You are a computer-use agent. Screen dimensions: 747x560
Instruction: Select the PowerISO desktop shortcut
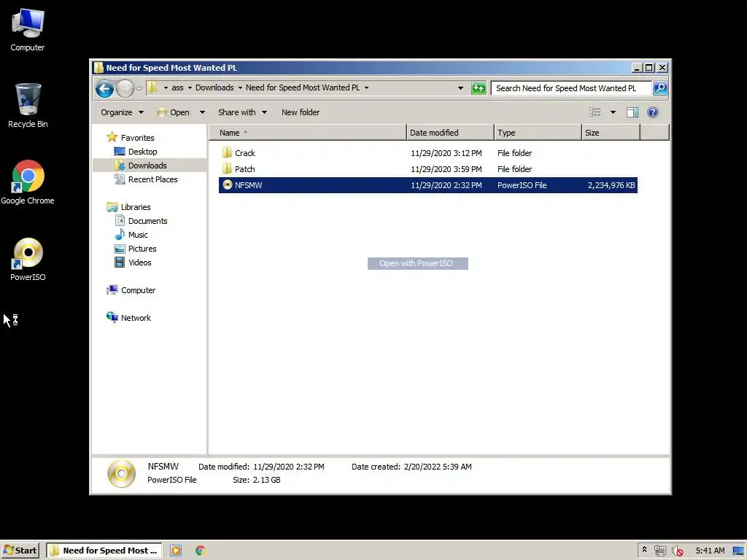tap(28, 260)
